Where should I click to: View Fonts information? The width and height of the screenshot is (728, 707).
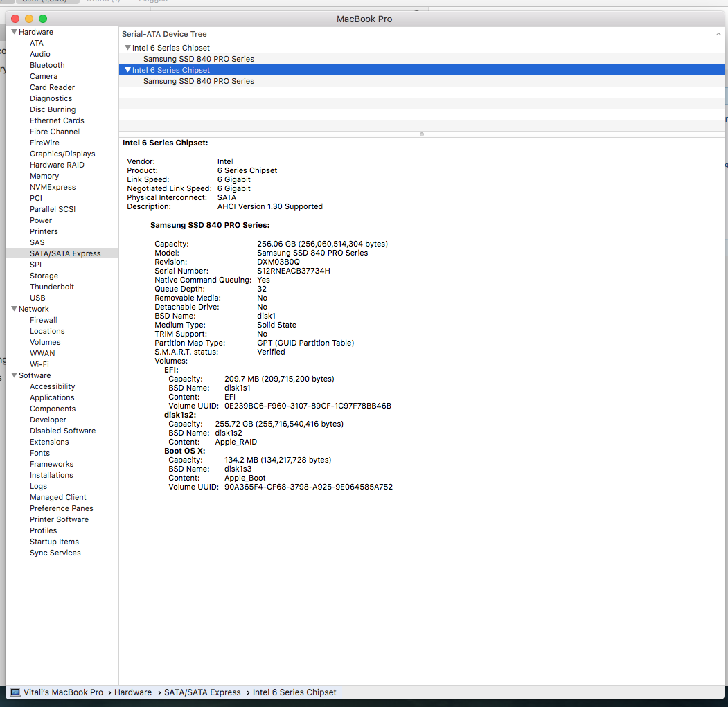39,453
